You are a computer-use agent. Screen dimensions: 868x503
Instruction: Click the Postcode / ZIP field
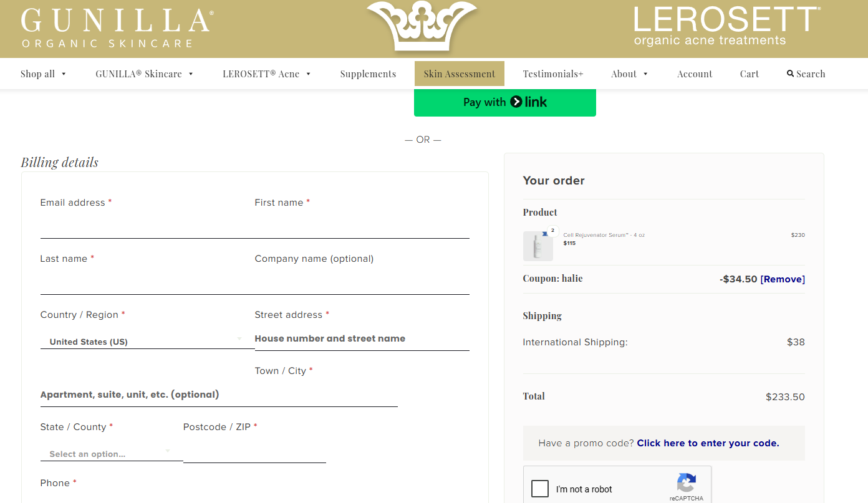click(x=254, y=451)
